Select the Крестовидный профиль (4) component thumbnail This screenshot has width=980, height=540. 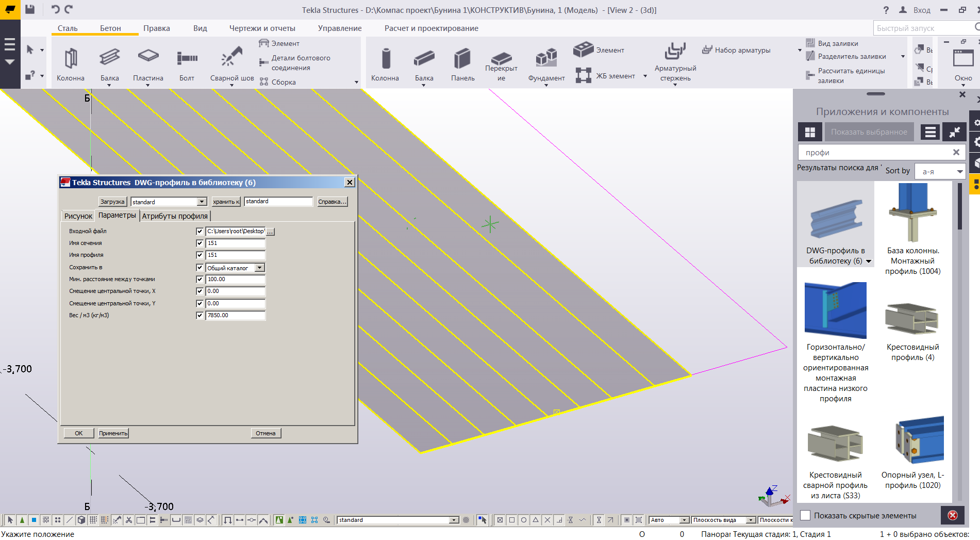(912, 318)
